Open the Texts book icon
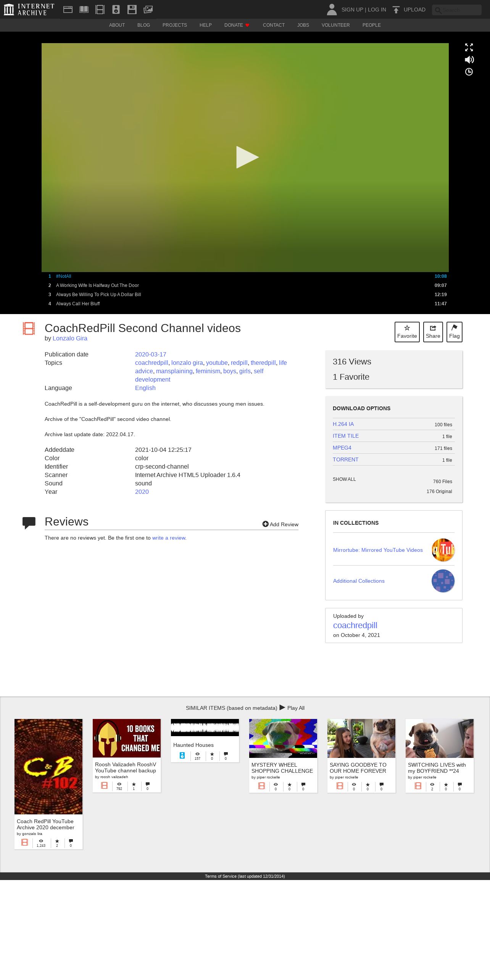This screenshot has width=490, height=980. 84,10
